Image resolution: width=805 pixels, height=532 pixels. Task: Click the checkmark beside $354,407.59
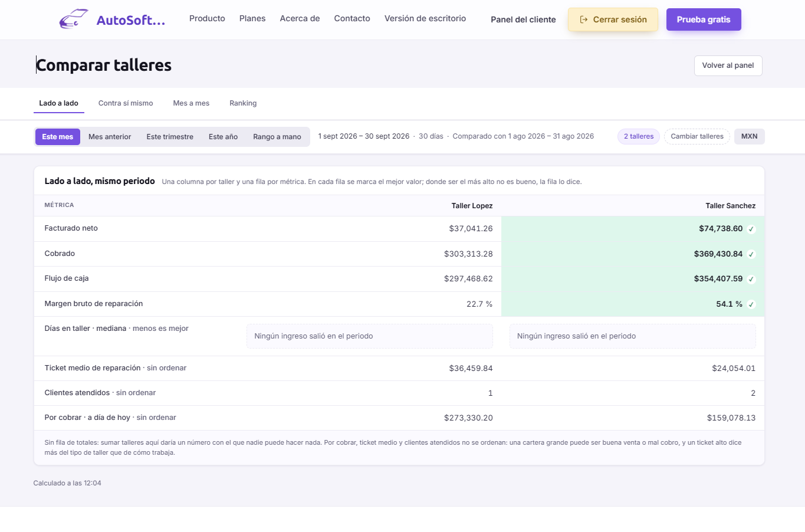[x=751, y=279]
